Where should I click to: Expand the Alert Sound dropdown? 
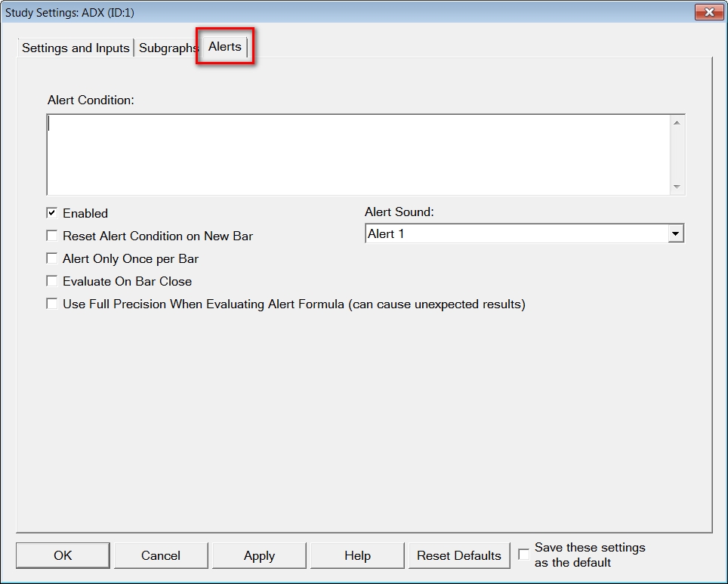(675, 234)
